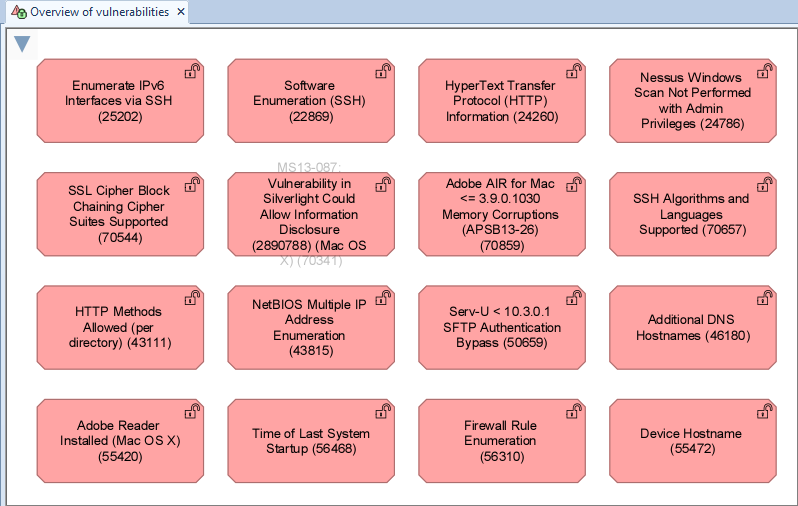The height and width of the screenshot is (506, 798).
Task: Click lock icon on Time of Last System Startup node
Action: (x=383, y=412)
